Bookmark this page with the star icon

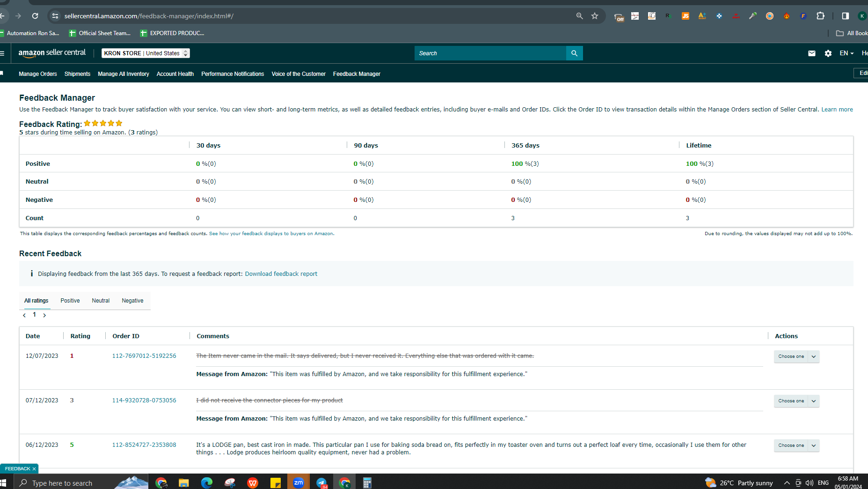point(595,16)
